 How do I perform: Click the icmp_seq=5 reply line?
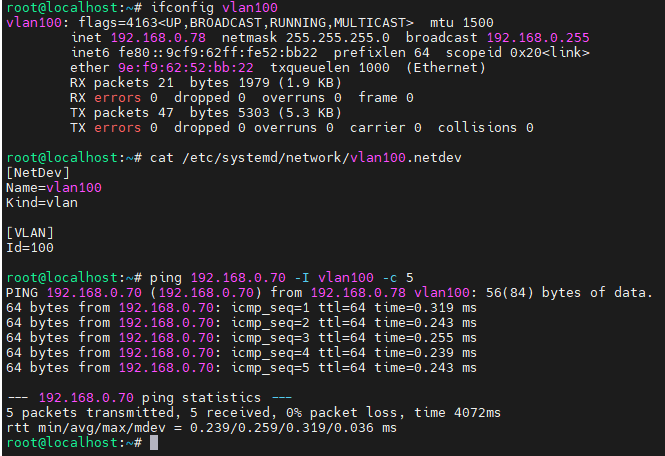[x=241, y=368]
